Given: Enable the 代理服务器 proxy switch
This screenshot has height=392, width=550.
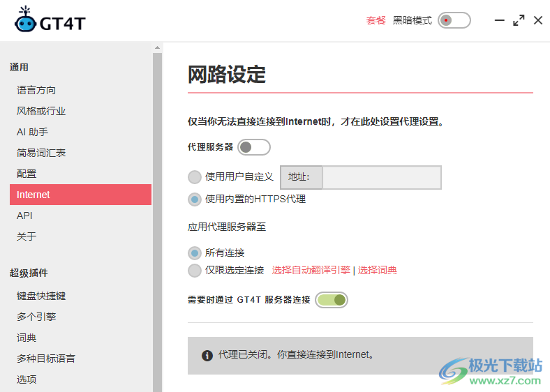Looking at the screenshot, I should pos(254,147).
